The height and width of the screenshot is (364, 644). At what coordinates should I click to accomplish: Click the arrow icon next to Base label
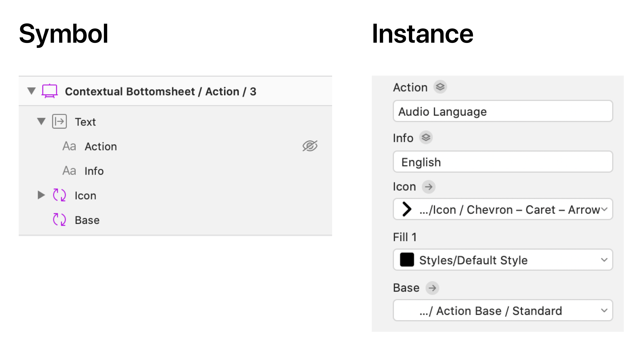(x=432, y=288)
